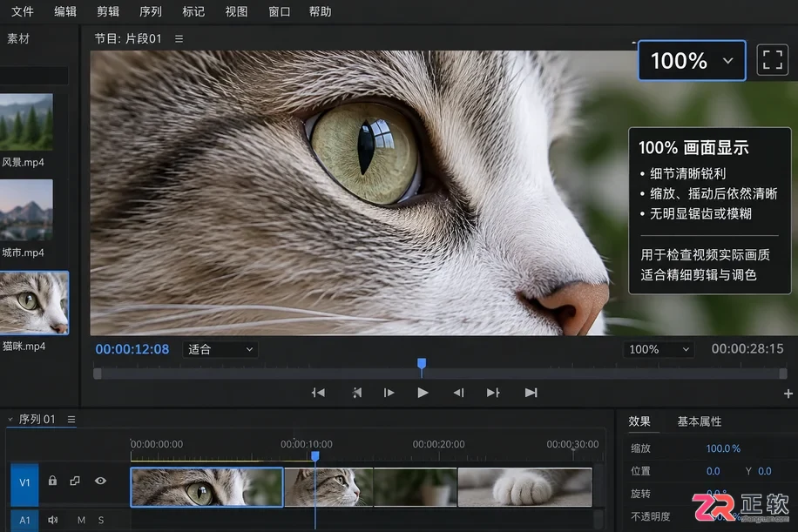Open the 适合 fit dropdown
Image resolution: width=798 pixels, height=532 pixels.
[220, 349]
